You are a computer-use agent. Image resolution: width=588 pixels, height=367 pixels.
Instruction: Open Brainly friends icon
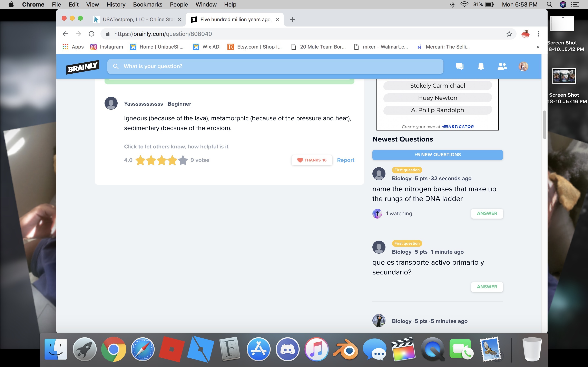pos(502,66)
